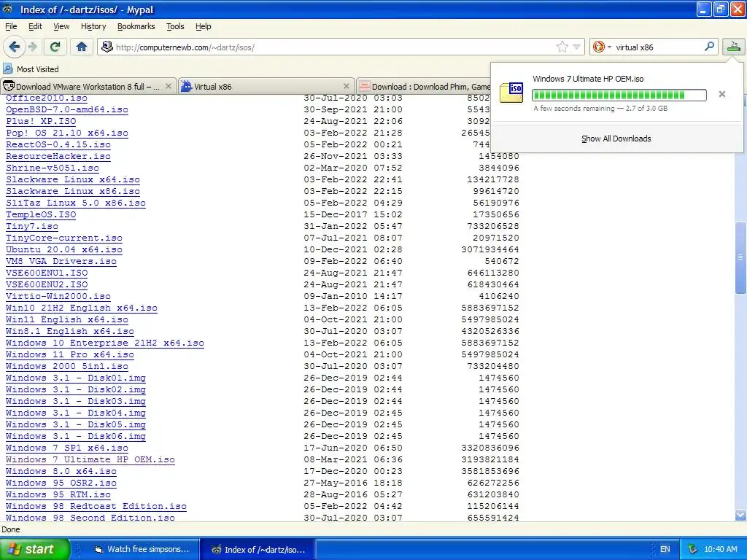This screenshot has width=747, height=560.
Task: Click the download progress bar
Action: point(619,96)
